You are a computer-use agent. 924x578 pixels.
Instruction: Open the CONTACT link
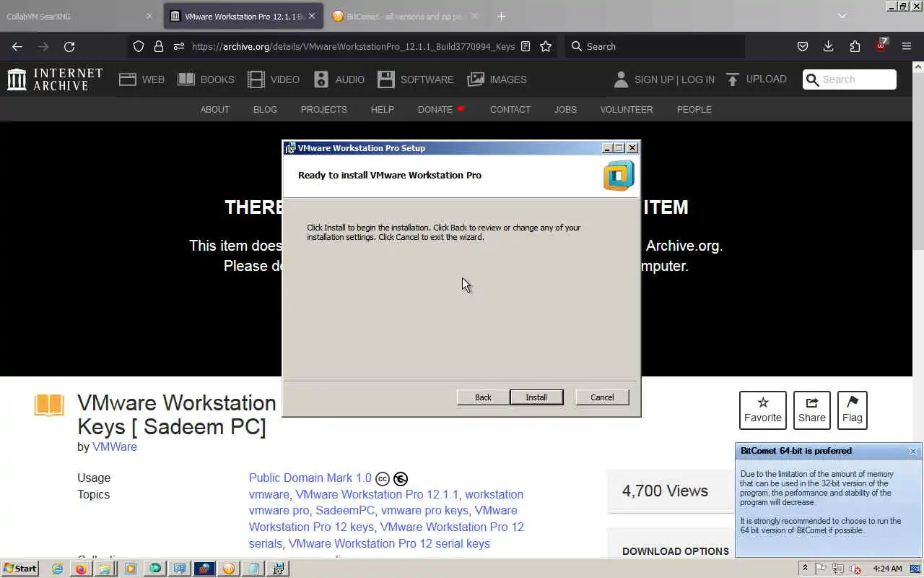tap(510, 110)
